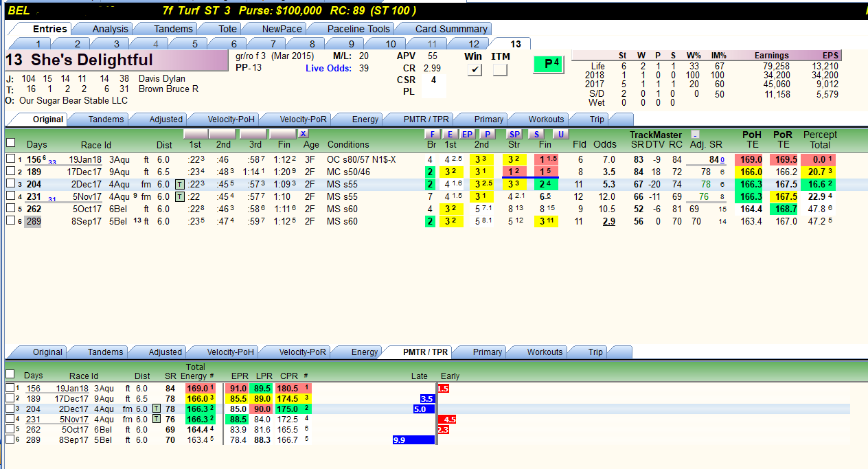Click the U button in the column header
Screen dimensions: 868x469
pos(561,134)
